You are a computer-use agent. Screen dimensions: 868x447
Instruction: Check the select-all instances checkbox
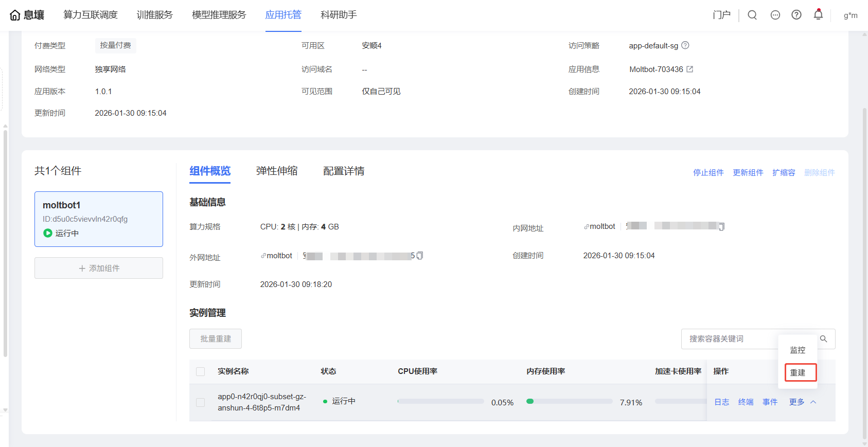[x=201, y=371]
